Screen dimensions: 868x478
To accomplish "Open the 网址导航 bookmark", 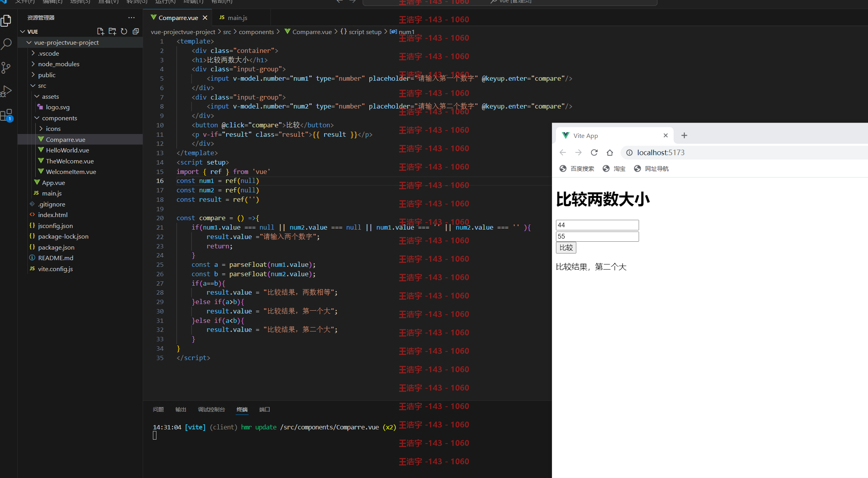I will 651,168.
